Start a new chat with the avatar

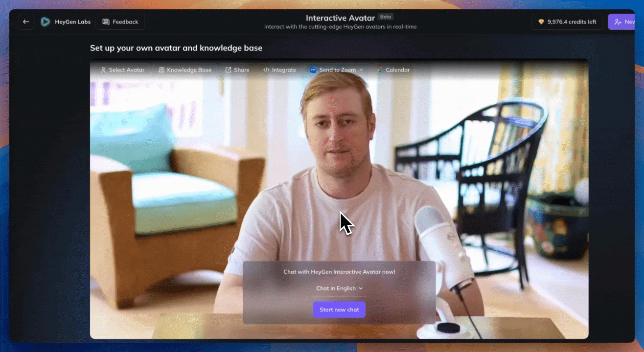pos(339,309)
